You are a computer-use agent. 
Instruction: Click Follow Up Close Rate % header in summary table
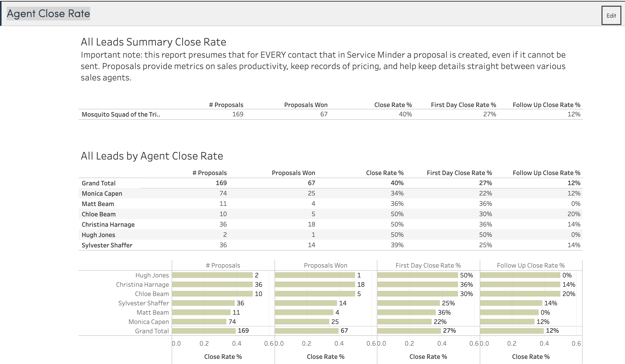pos(546,105)
